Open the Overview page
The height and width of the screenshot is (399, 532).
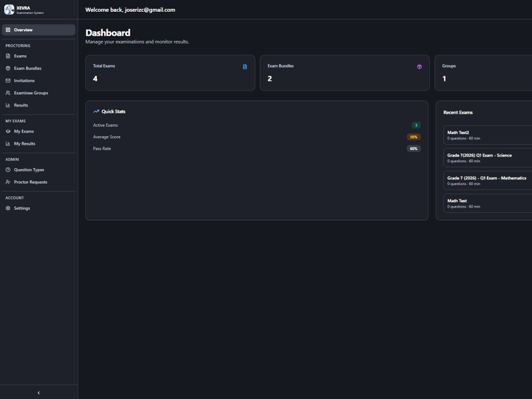pos(38,30)
